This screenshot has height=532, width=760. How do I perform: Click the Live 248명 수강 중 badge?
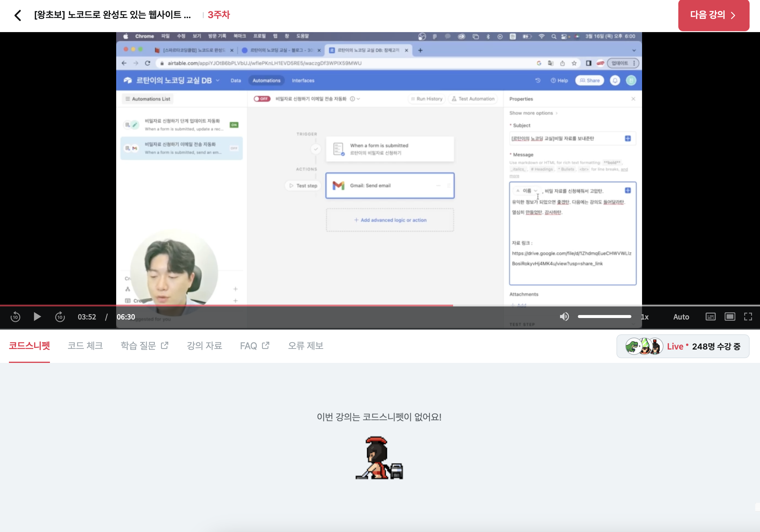[682, 346]
